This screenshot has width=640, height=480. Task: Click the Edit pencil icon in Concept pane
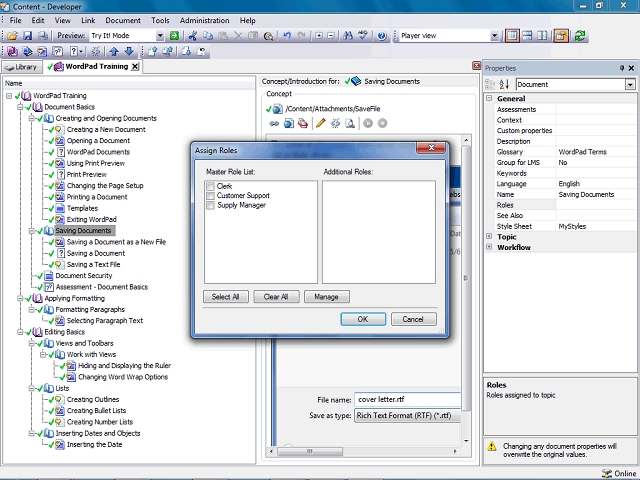[x=321, y=123]
